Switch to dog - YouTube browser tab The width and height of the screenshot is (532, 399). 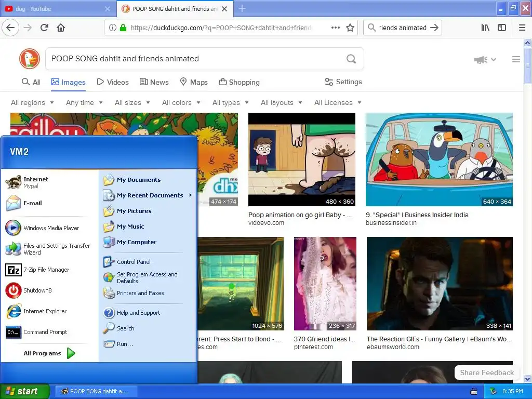[x=58, y=9]
